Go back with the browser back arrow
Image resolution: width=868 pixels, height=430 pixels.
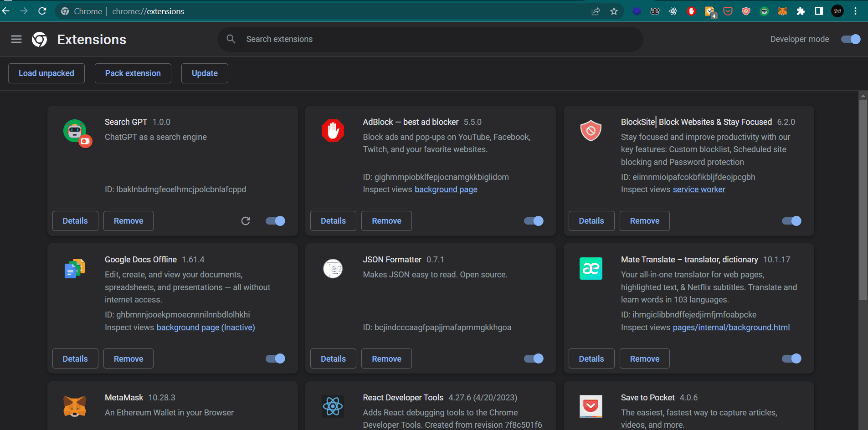click(x=6, y=11)
